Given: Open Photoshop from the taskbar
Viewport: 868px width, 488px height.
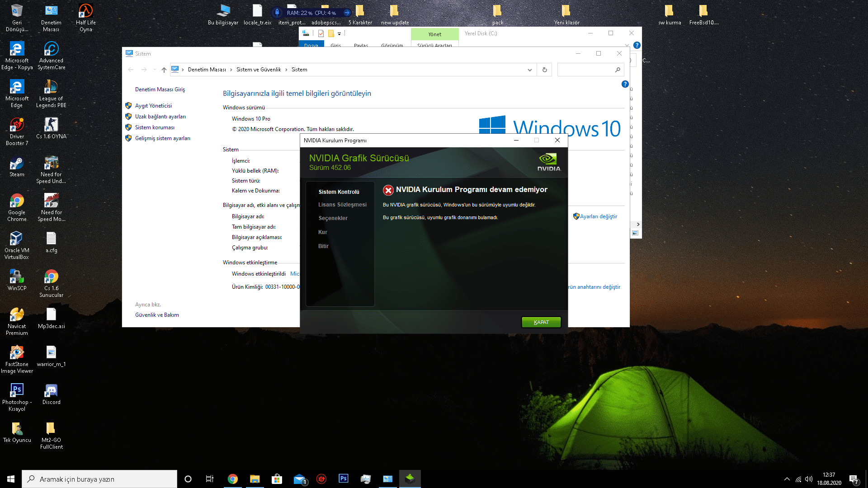Looking at the screenshot, I should click(344, 479).
